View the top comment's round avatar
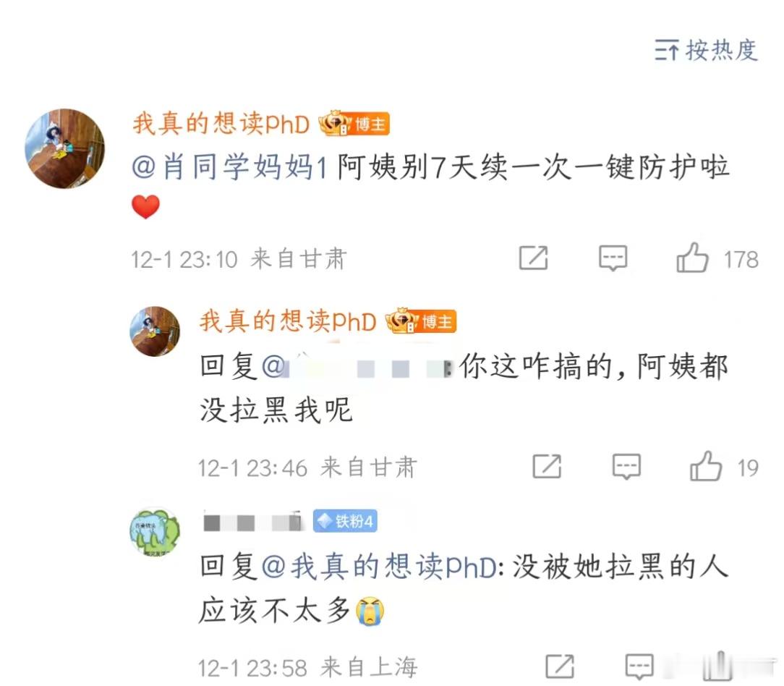Image resolution: width=784 pixels, height=686 pixels. click(x=65, y=148)
